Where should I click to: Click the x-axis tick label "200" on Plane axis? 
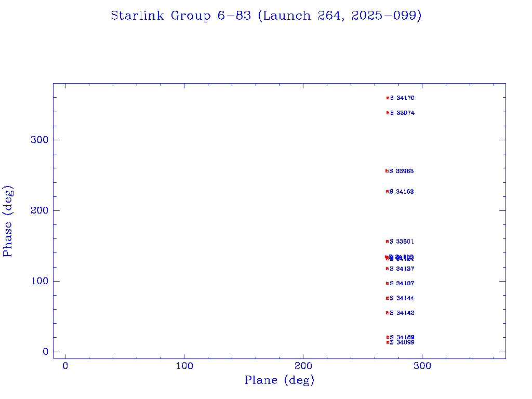point(303,366)
